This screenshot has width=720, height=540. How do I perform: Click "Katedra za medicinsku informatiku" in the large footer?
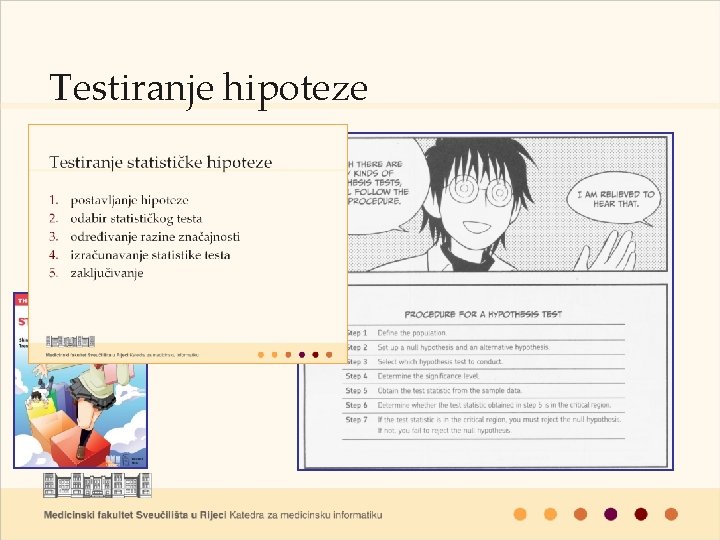[x=305, y=515]
